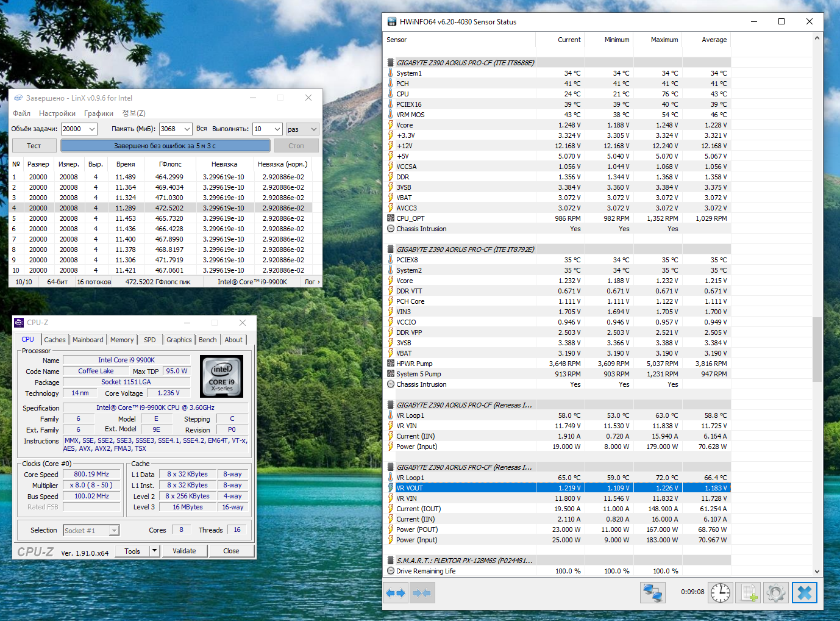Viewport: 840px width, 621px height.
Task: Click HWiNFO expand columns left-right arrows icon
Action: [x=396, y=593]
